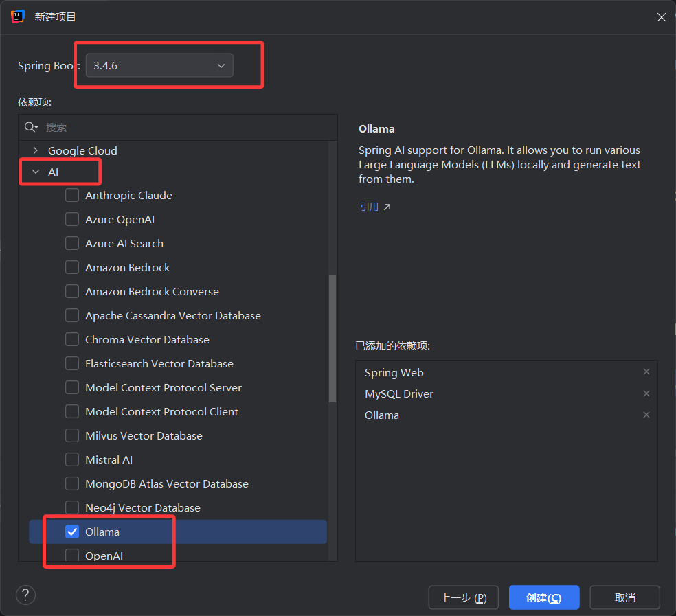Go back with 上一步(P) button
The image size is (676, 616).
pos(464,597)
